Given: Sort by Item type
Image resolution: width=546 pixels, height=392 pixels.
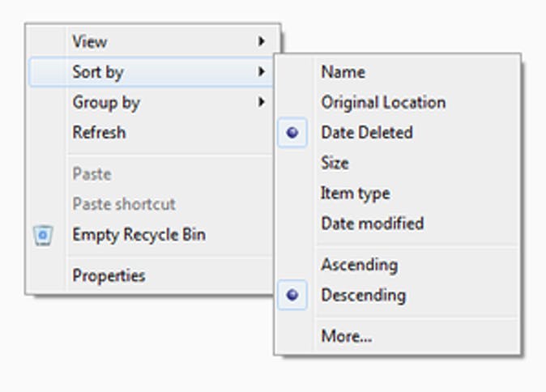Looking at the screenshot, I should click(355, 193).
